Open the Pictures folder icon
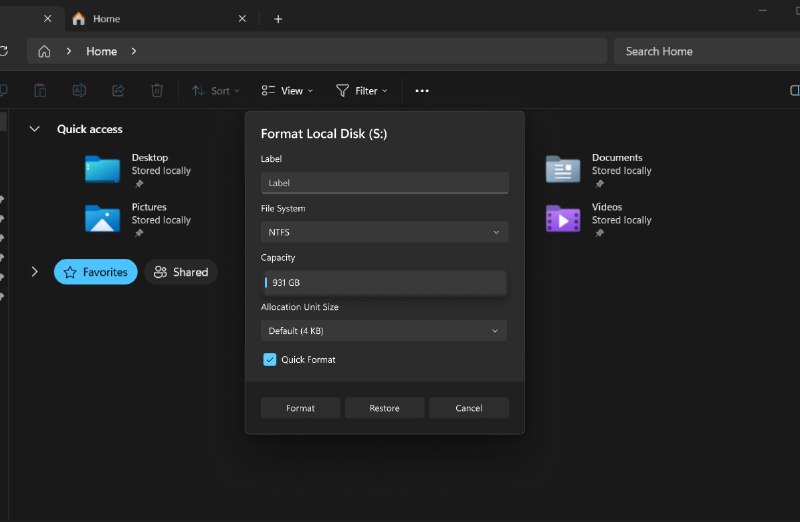Viewport: 800px width, 522px height. (102, 218)
